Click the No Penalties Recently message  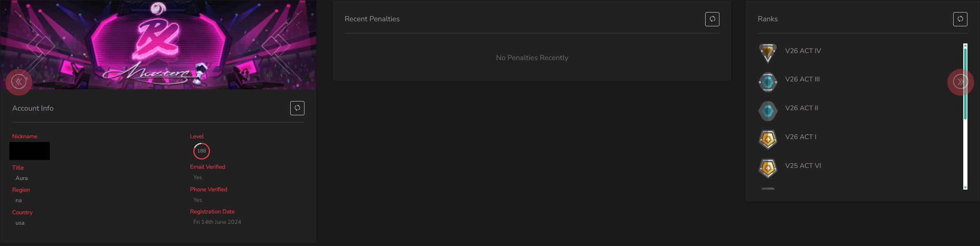pos(532,58)
